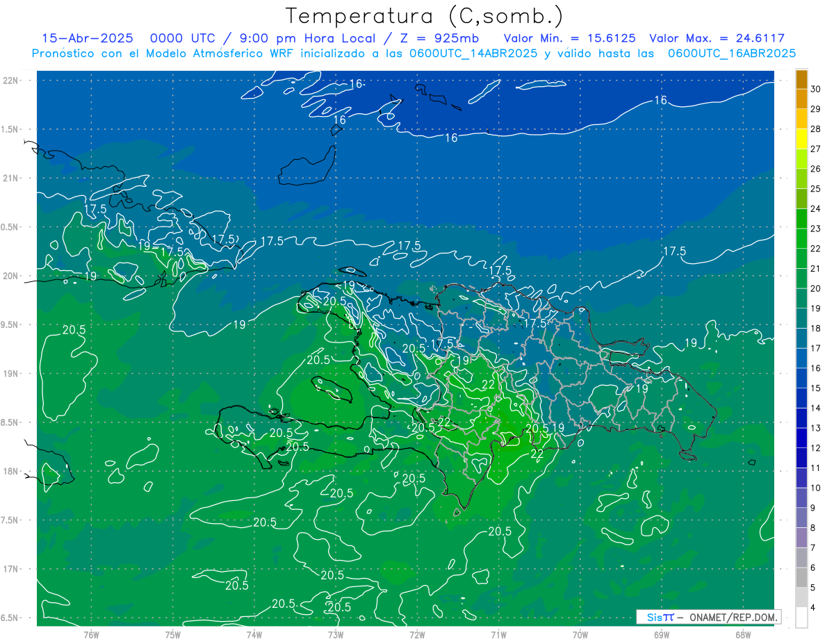Pick the white swatch below the 4 label
The height and width of the screenshot is (644, 834).
pos(801,618)
